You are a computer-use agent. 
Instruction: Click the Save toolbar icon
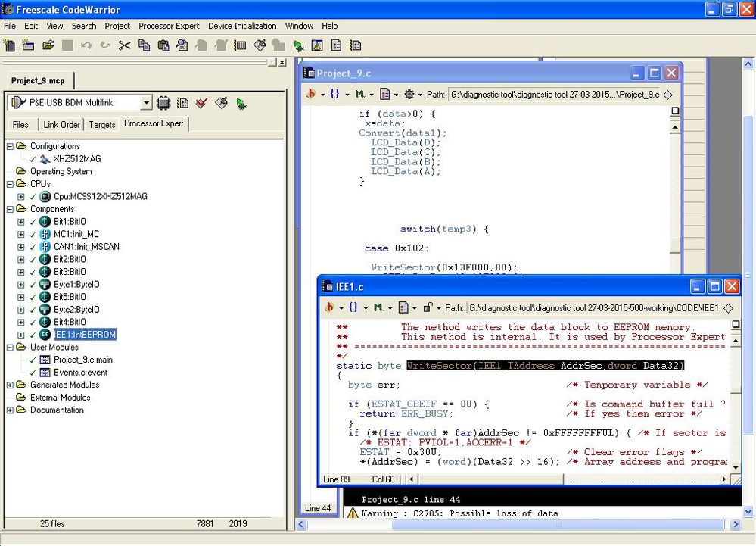pos(67,46)
